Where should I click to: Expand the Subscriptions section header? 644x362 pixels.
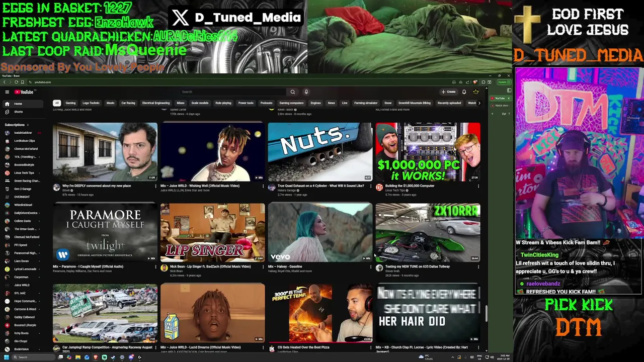(x=17, y=125)
